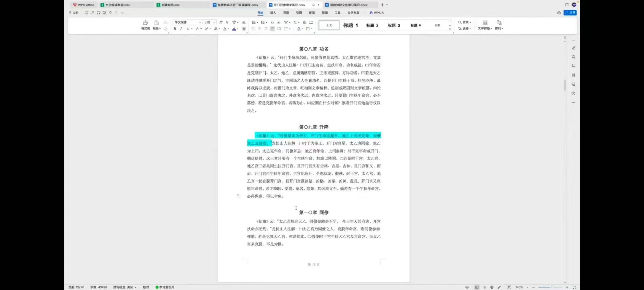Viewport: 644px width, 290px height.
Task: Open the WPS AI tab
Action: click(x=377, y=13)
